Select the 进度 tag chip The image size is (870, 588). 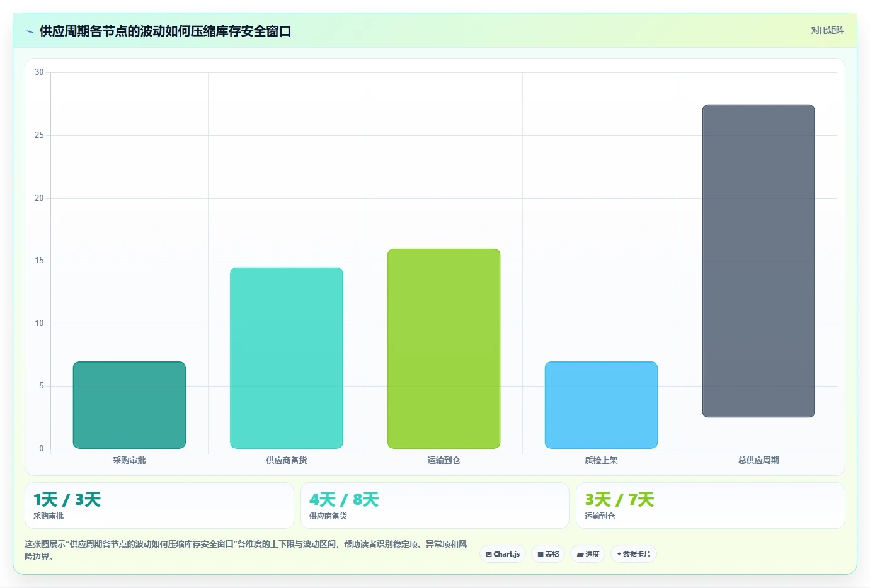tap(588, 554)
